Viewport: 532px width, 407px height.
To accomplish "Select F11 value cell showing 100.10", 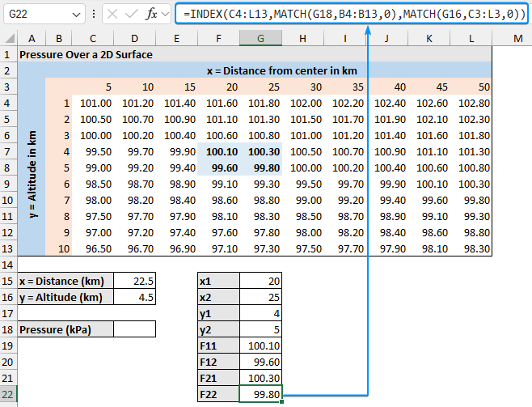I will coord(260,346).
